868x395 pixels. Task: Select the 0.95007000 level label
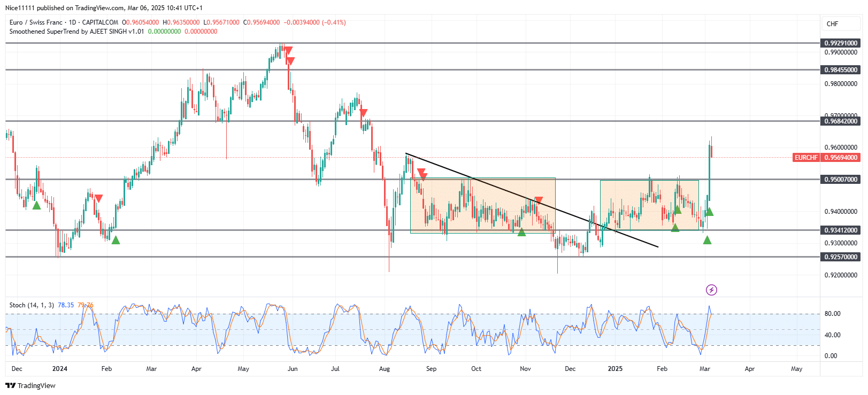click(x=841, y=180)
